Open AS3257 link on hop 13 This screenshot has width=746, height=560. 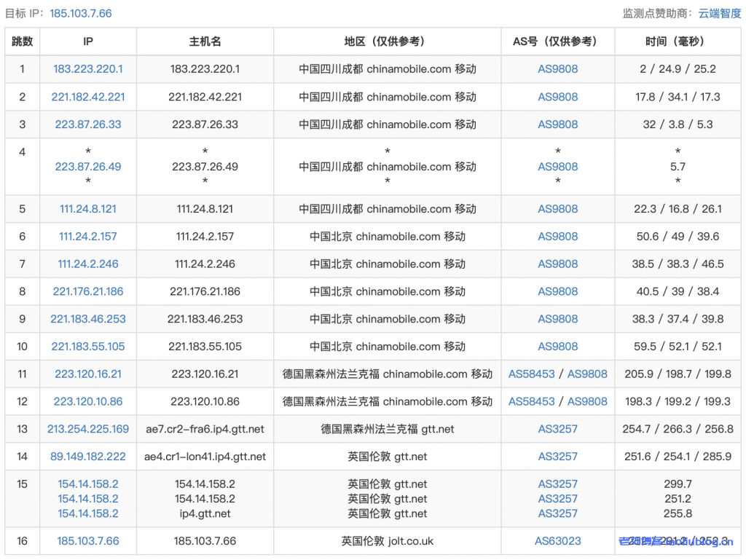(x=557, y=429)
